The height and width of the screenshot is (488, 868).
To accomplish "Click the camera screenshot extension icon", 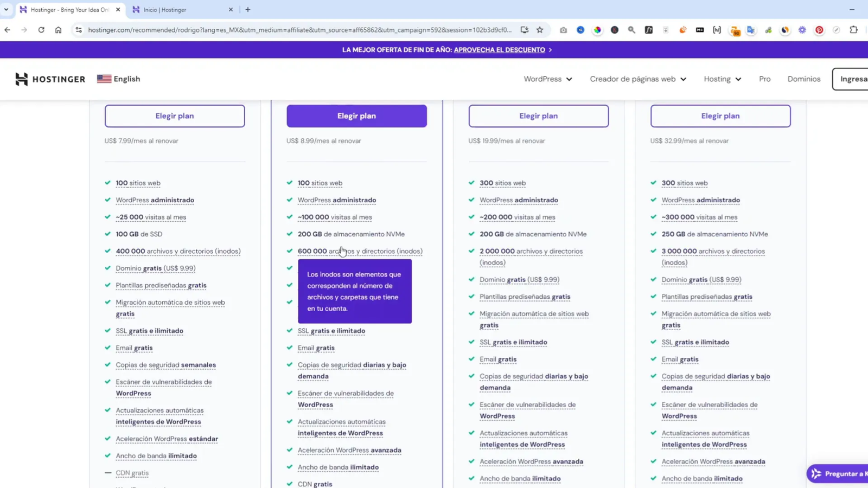I will (x=563, y=30).
